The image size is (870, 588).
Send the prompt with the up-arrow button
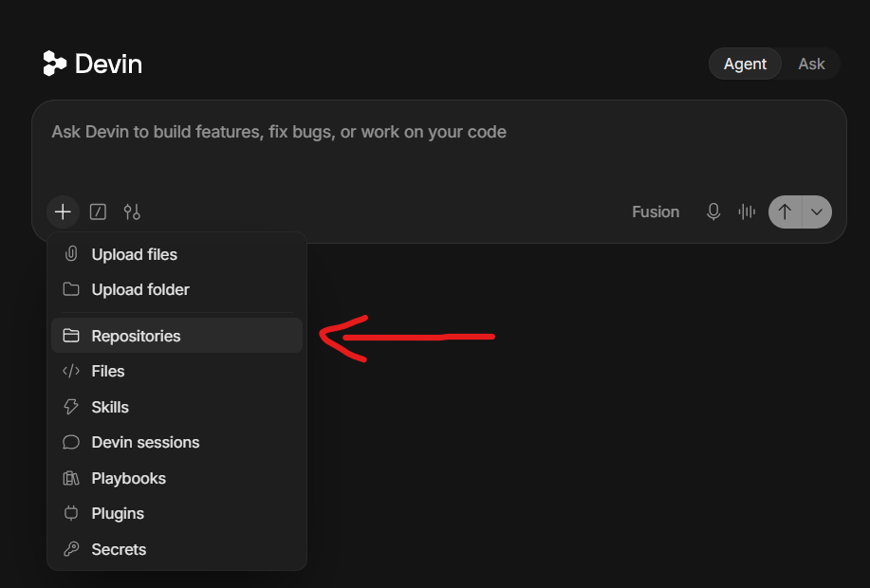point(785,211)
